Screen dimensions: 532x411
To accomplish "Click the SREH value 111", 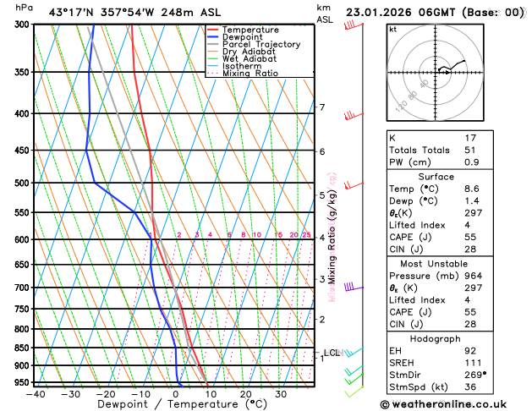I will point(473,363).
